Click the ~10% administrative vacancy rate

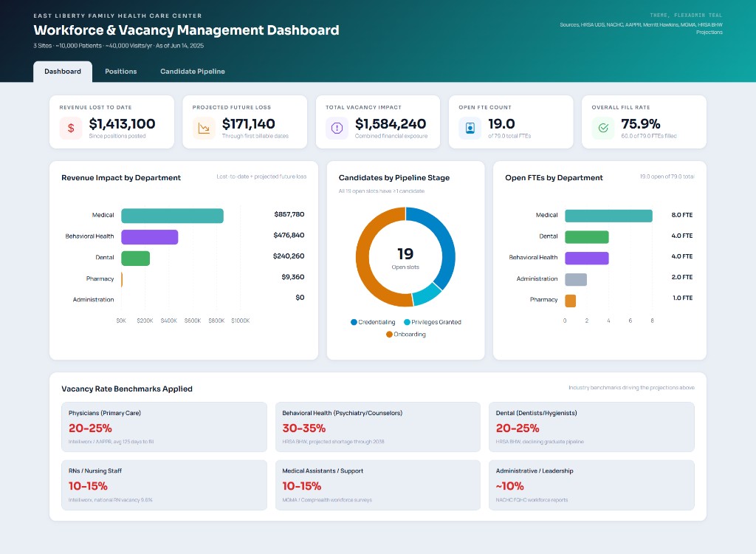[509, 486]
